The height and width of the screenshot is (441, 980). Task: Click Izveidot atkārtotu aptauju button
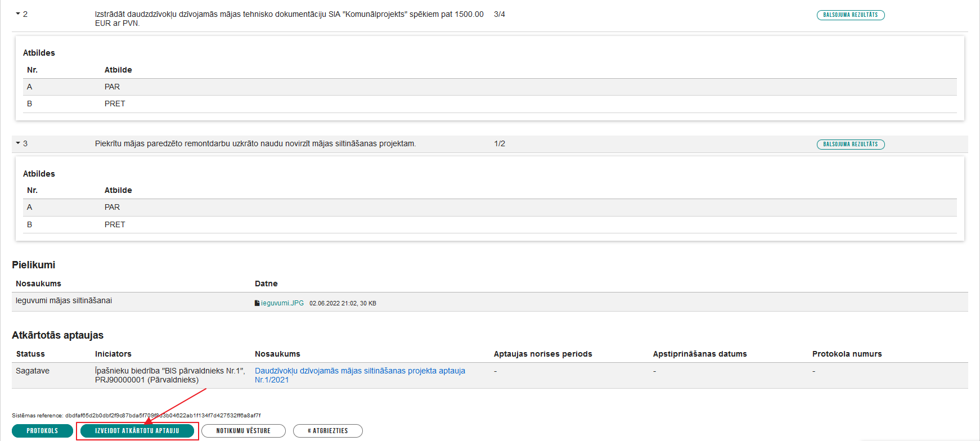click(137, 431)
